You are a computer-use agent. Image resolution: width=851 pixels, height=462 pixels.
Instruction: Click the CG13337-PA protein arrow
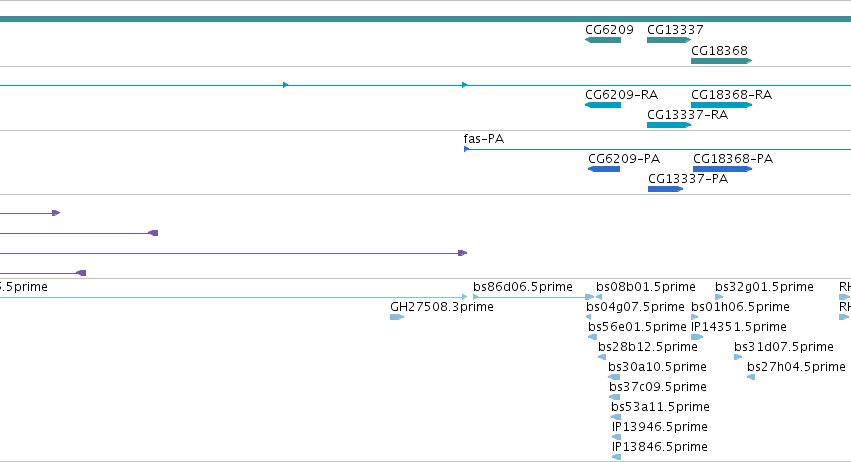click(x=665, y=189)
